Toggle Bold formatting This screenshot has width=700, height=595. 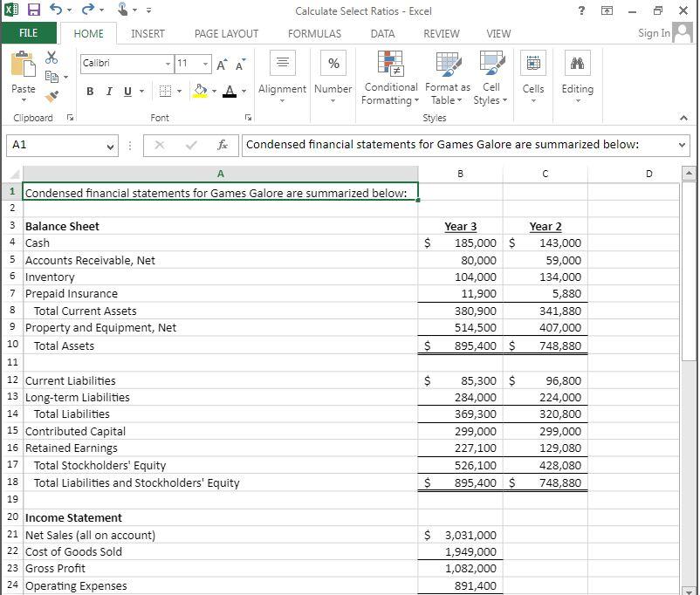[90, 91]
